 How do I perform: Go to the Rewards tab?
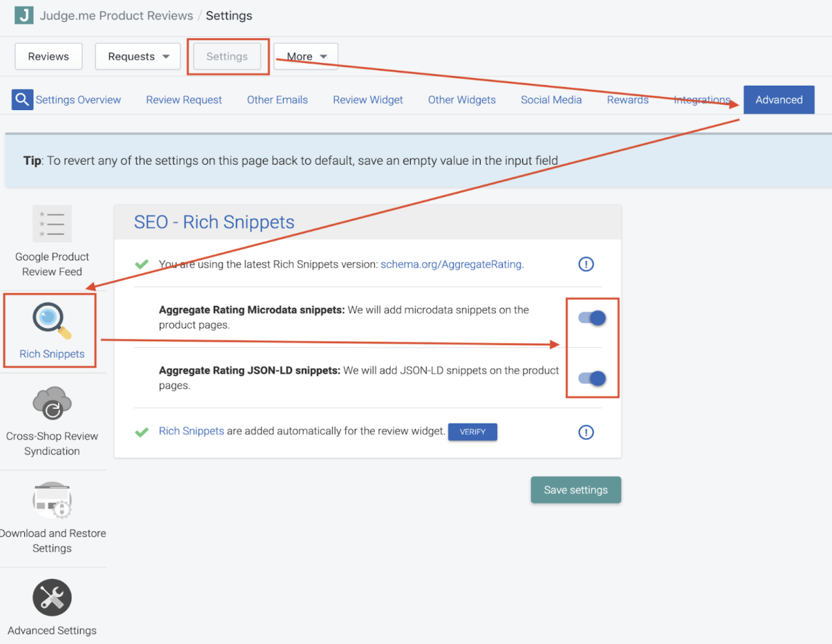(628, 100)
